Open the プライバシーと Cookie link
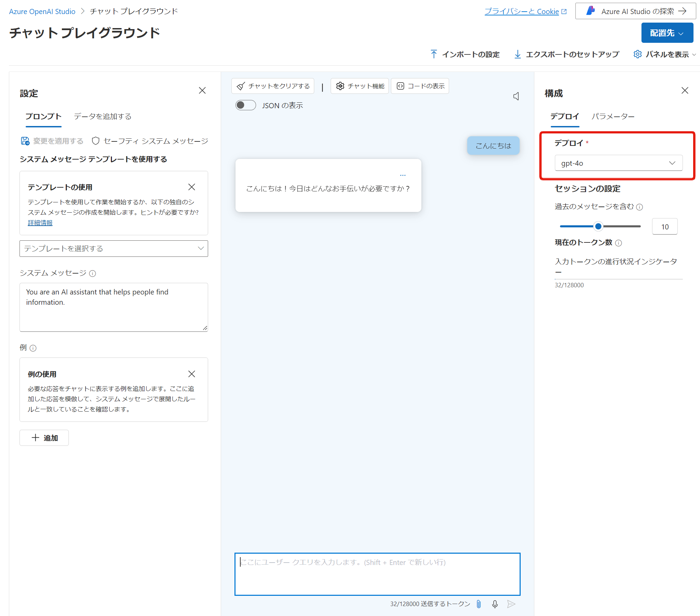The height and width of the screenshot is (616, 700). [x=525, y=11]
